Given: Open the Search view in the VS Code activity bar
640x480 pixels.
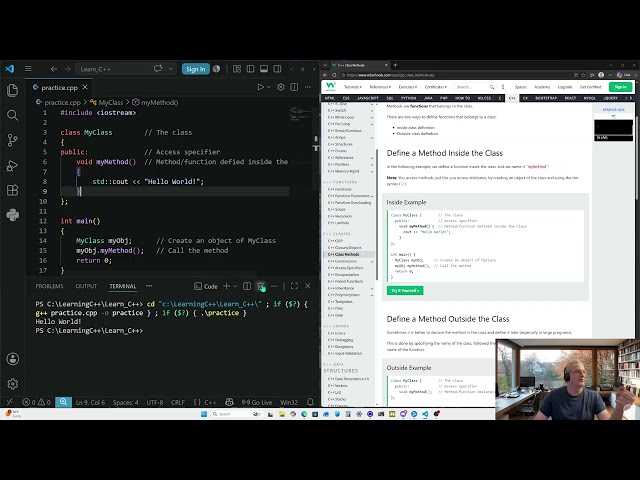Looking at the screenshot, I should [x=13, y=116].
